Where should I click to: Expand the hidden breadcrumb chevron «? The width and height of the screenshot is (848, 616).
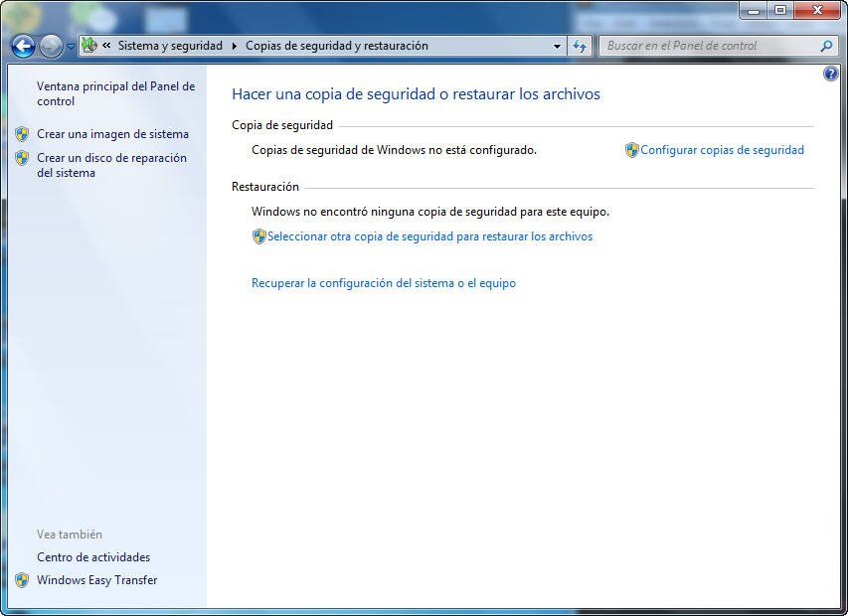point(106,46)
